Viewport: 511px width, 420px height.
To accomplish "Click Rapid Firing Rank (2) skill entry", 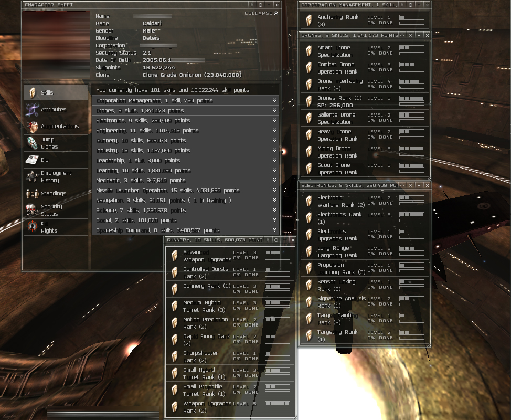I will 230,340.
